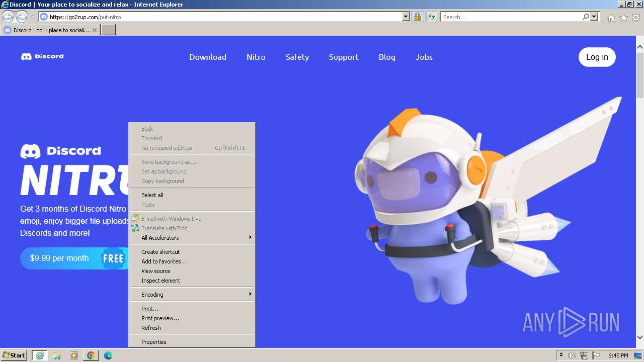Screen dimensions: 644x362
Task: Select Go to copied address menu item
Action: (x=192, y=148)
